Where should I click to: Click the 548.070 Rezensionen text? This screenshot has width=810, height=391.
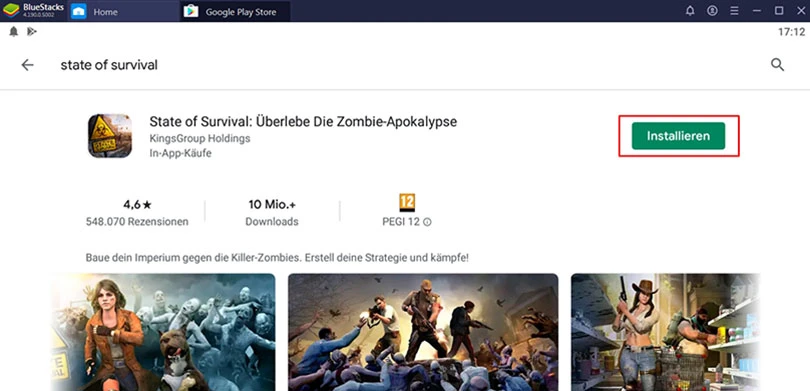137,222
